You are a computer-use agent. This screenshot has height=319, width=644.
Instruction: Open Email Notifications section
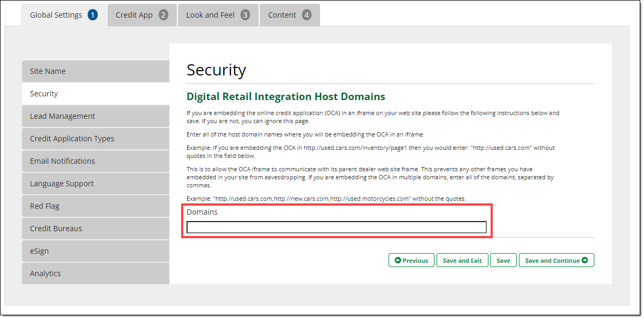[95, 161]
